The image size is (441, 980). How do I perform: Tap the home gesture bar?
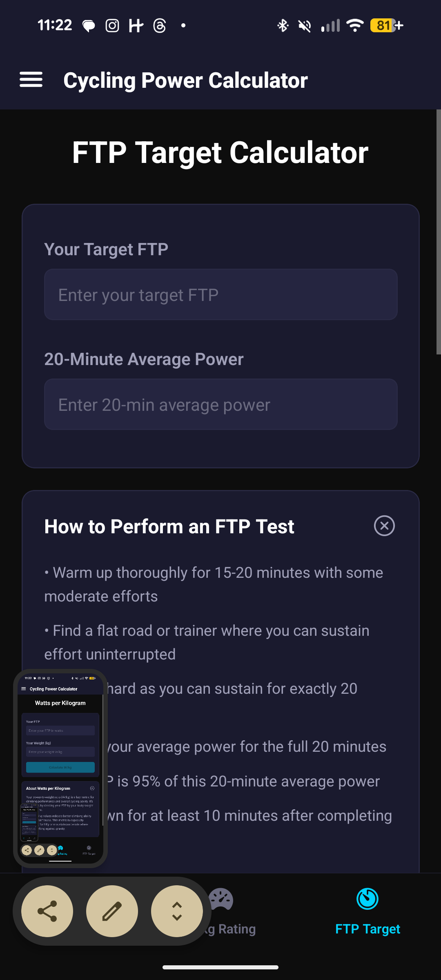click(x=220, y=967)
